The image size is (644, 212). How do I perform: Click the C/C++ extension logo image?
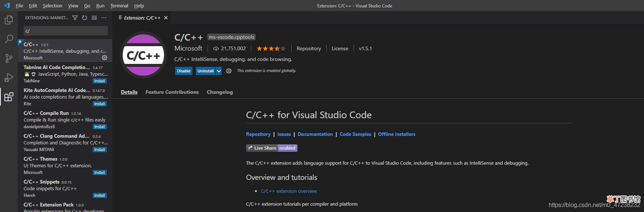click(x=143, y=55)
